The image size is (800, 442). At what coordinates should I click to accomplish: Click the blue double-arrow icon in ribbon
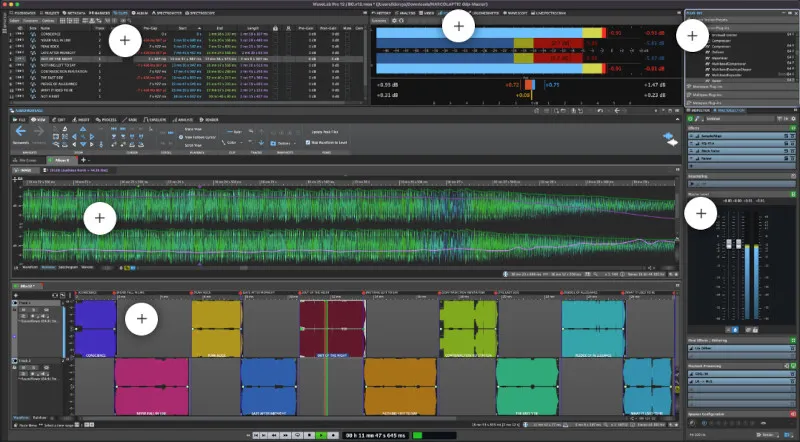click(x=671, y=137)
